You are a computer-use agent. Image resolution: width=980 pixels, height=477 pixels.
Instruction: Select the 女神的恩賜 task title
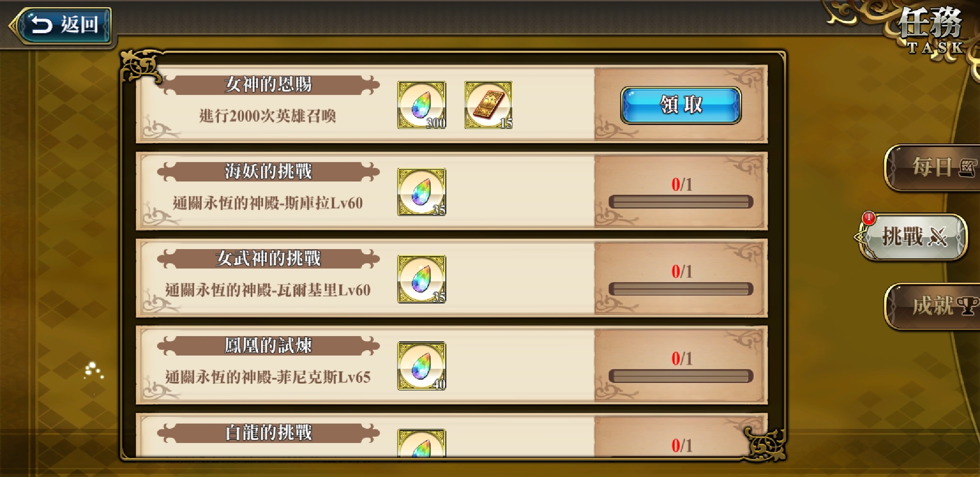(268, 84)
